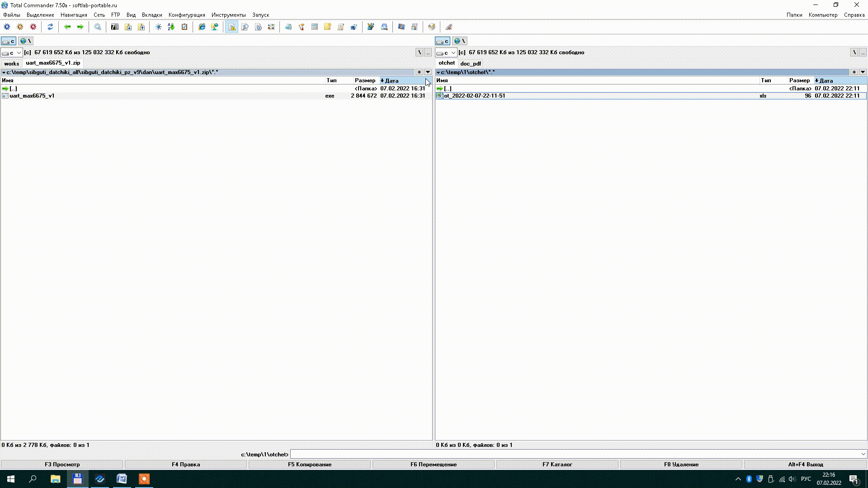
Task: Click the refresh/reload panel icon
Action: tap(50, 26)
